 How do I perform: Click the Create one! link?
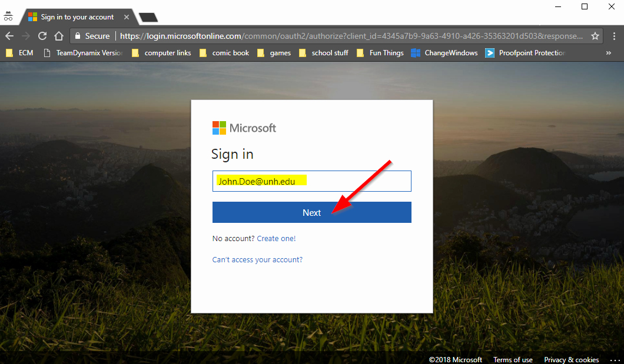click(276, 238)
